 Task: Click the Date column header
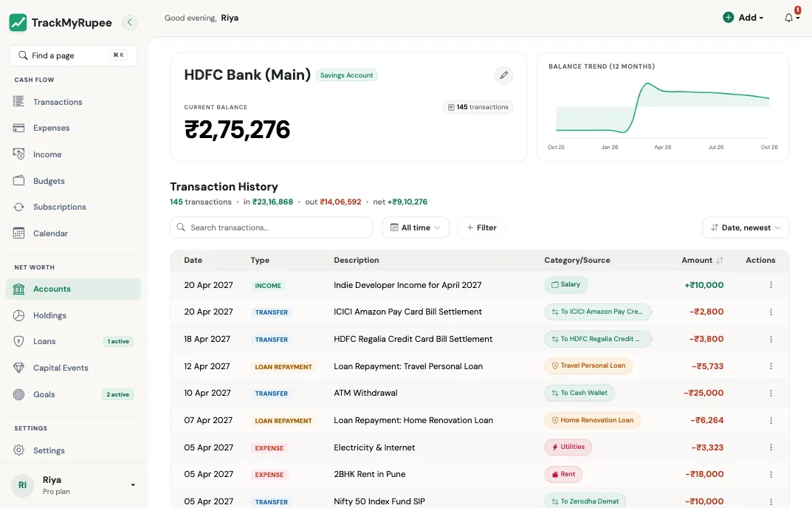pyautogui.click(x=193, y=261)
